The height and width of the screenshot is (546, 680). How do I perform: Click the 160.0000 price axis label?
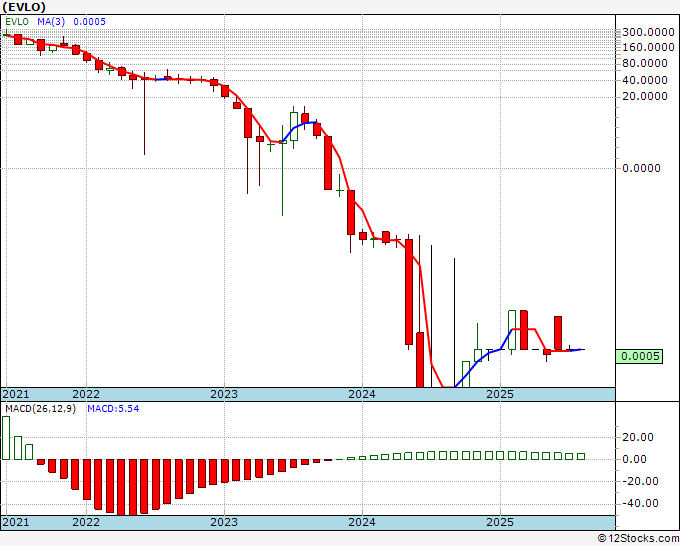coord(648,47)
